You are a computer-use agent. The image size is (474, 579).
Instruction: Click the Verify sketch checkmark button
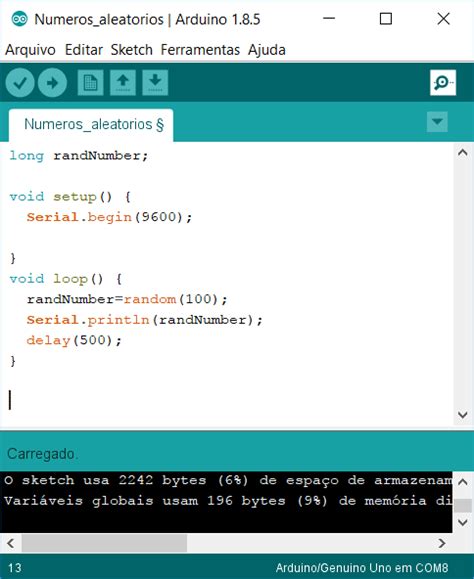coord(20,82)
